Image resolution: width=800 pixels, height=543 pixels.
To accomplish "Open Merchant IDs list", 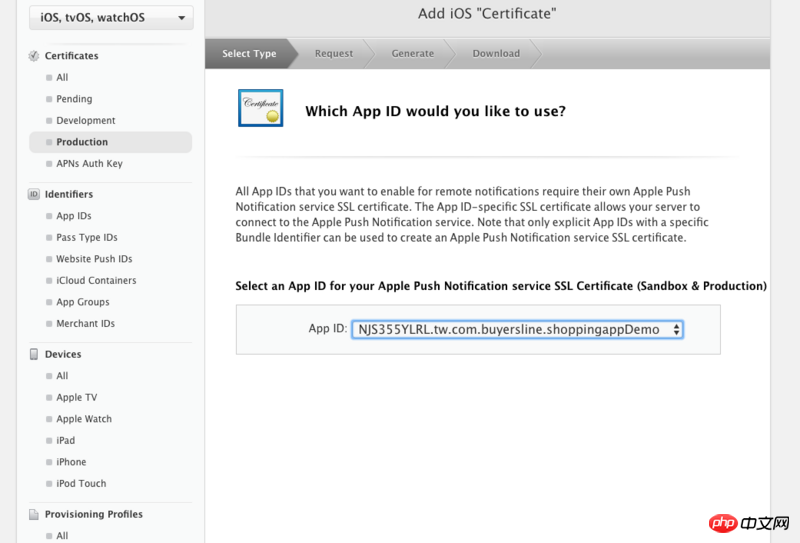I will click(85, 323).
